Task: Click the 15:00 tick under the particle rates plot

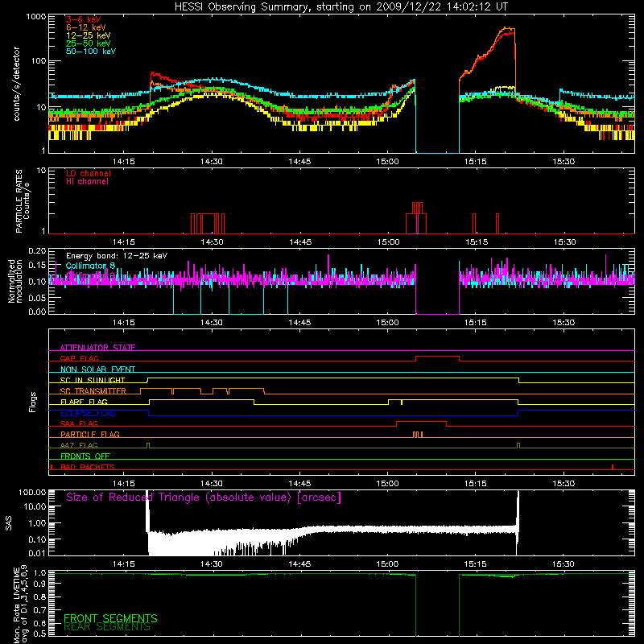Action: pos(388,242)
